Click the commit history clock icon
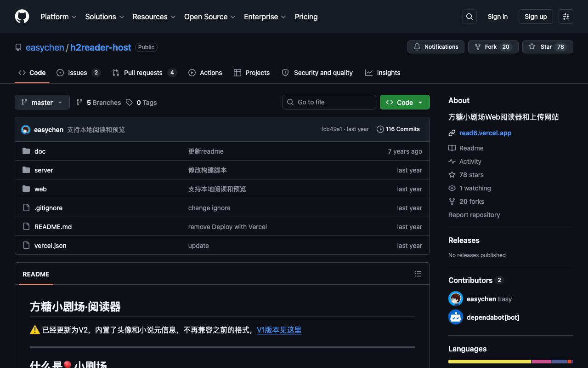This screenshot has width=588, height=368. click(x=380, y=129)
